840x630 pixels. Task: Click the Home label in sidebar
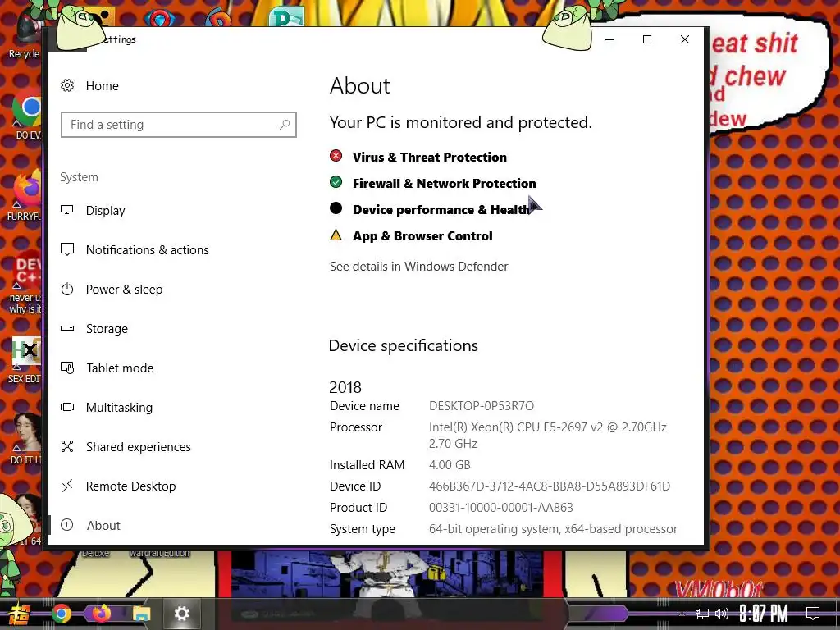(103, 86)
